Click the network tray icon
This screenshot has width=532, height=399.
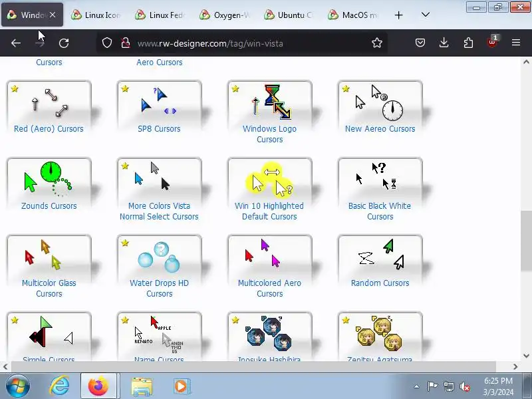click(x=448, y=386)
